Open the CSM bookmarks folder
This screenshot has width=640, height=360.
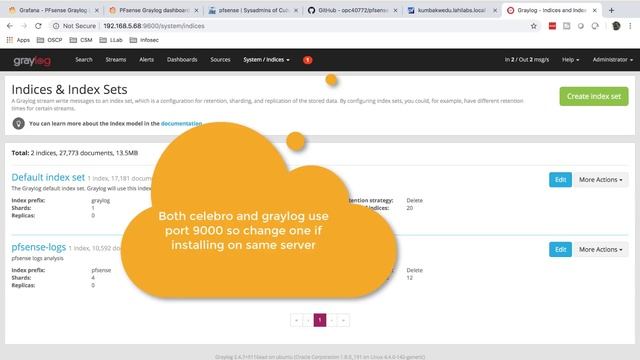coord(81,40)
